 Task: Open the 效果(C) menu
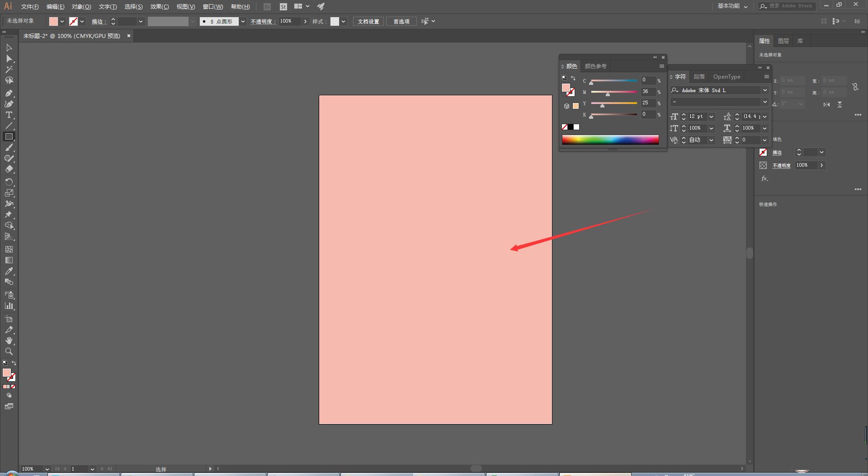click(x=159, y=7)
